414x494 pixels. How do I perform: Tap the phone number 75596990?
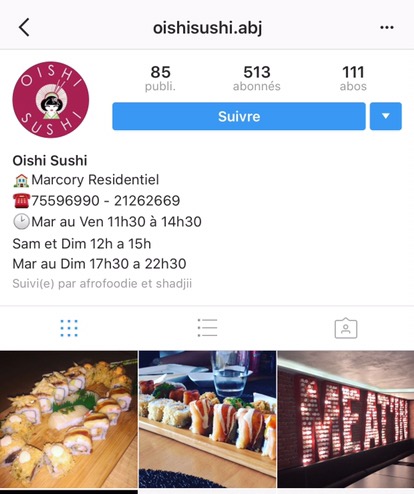click(x=65, y=201)
